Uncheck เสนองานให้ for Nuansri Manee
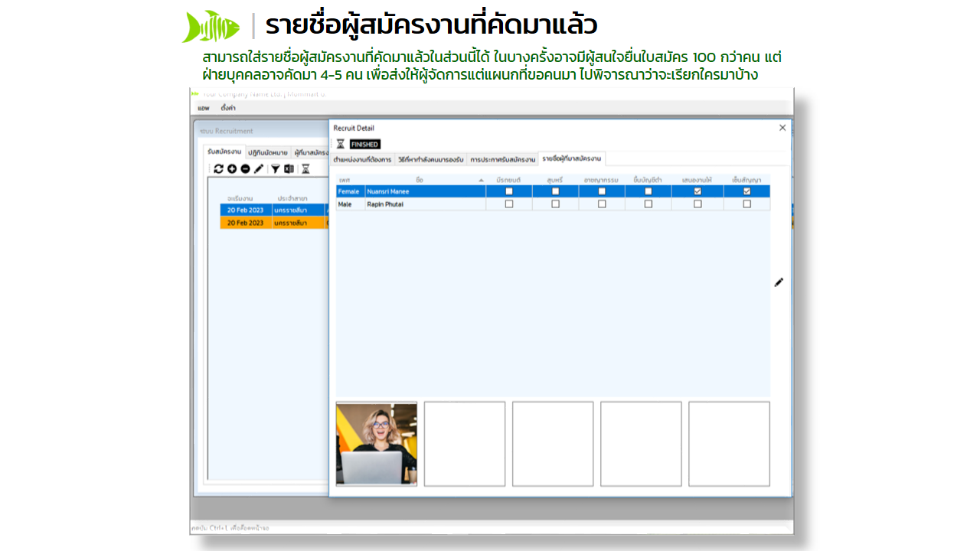The width and height of the screenshot is (980, 551). pos(697,191)
